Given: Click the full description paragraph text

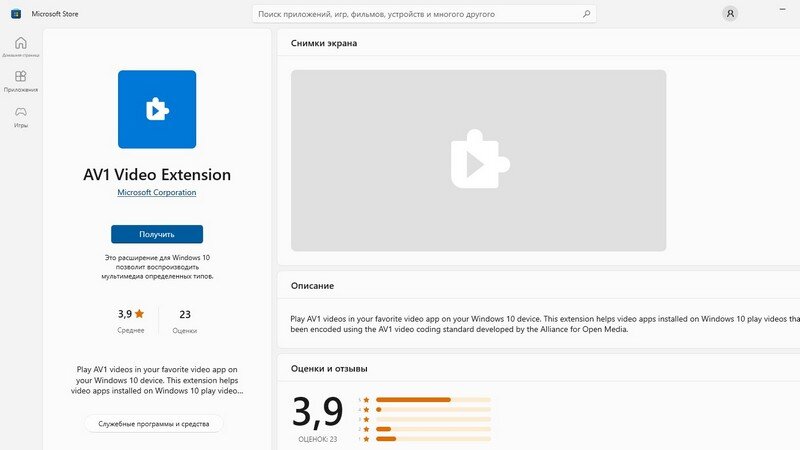Looking at the screenshot, I should click(545, 324).
